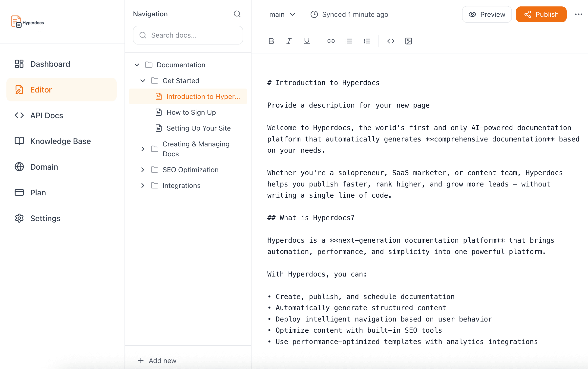The image size is (588, 369).
Task: Click the Hyperdocs logo
Action: 27,22
